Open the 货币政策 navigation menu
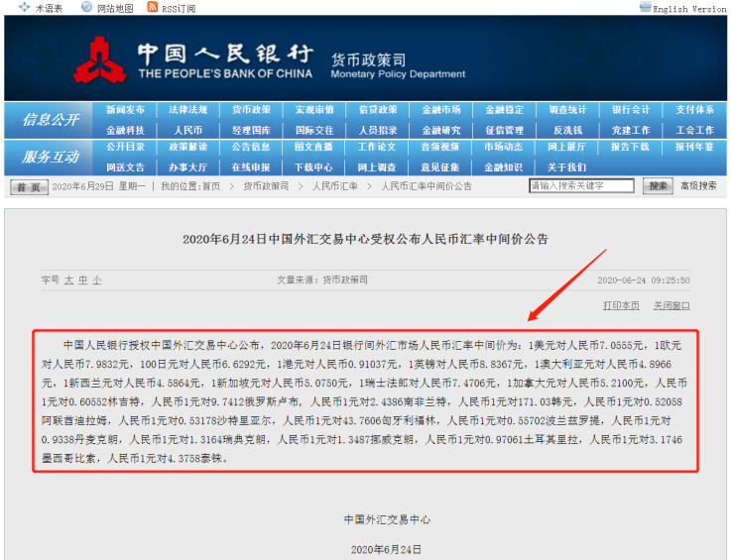 (251, 110)
